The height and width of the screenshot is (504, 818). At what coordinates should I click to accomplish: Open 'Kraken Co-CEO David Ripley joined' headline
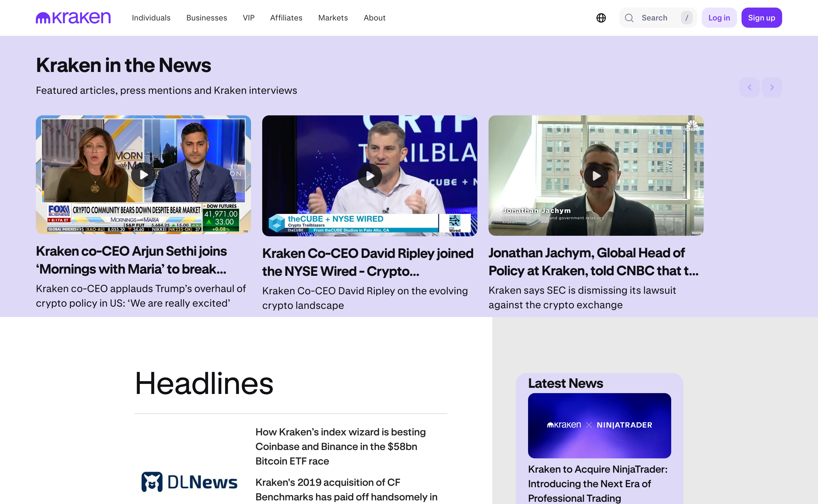click(368, 262)
